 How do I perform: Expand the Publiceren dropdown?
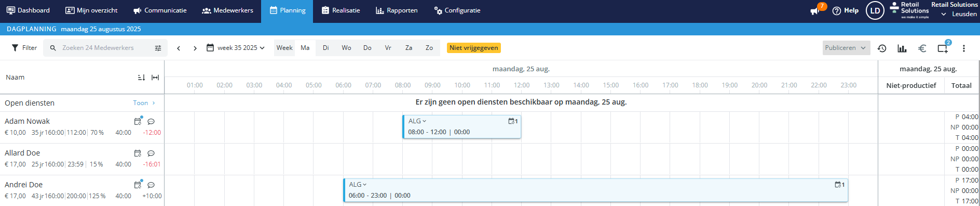point(847,48)
